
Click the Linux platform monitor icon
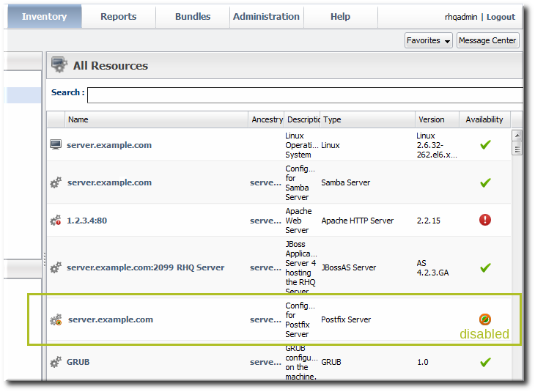pos(55,145)
